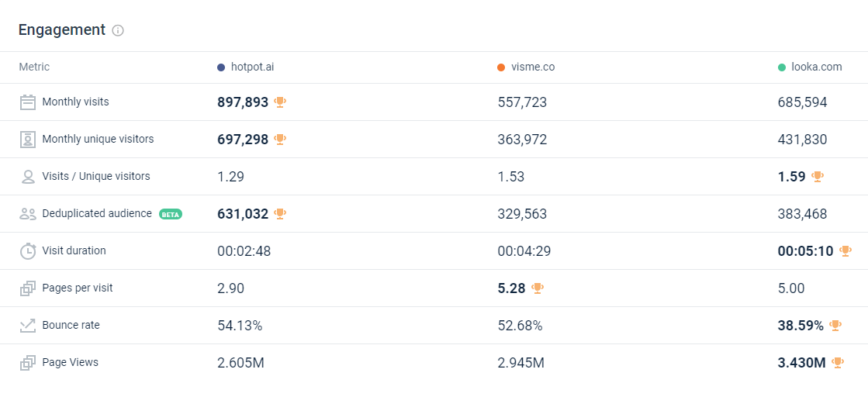The image size is (868, 397).
Task: Click the Monthly visits calendar icon
Action: pyautogui.click(x=28, y=102)
